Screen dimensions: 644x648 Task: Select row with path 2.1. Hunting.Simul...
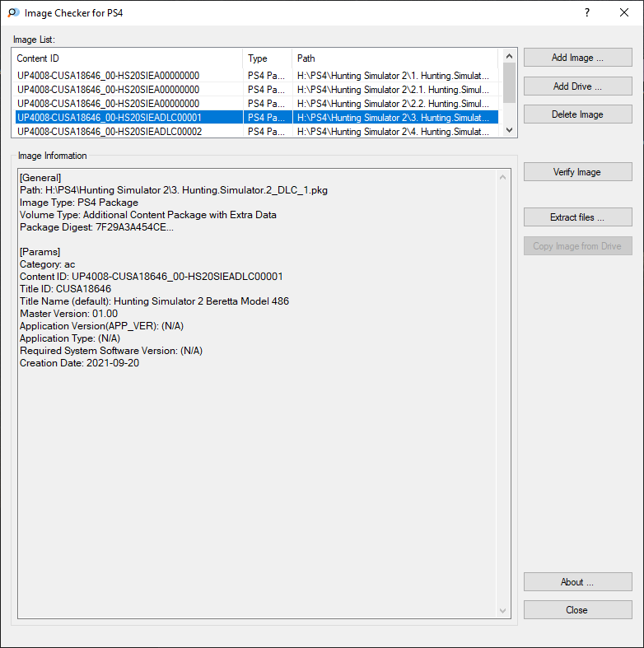tap(257, 90)
